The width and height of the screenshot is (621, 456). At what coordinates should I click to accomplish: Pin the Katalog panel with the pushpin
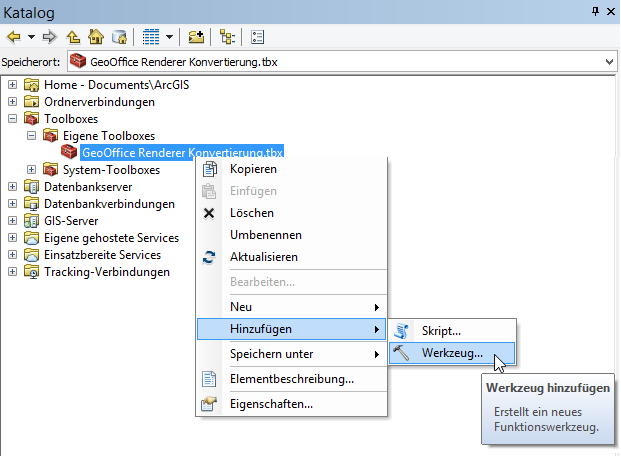pyautogui.click(x=595, y=11)
